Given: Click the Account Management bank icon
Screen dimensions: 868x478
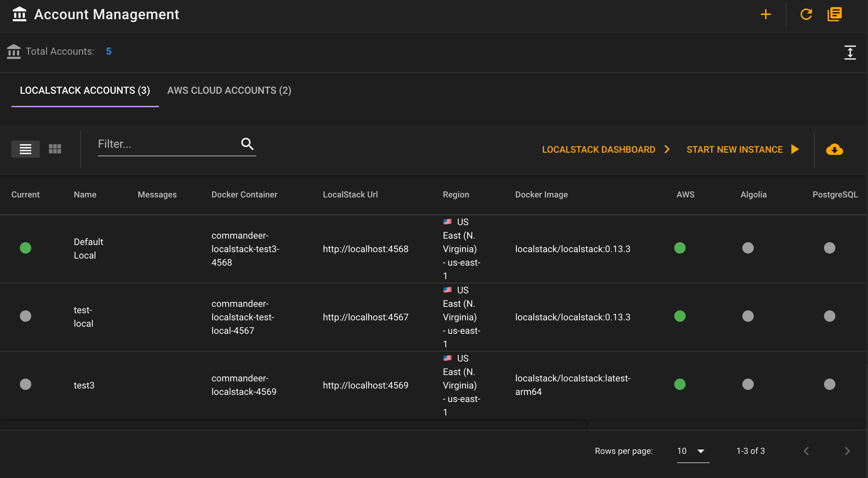Looking at the screenshot, I should (x=20, y=15).
